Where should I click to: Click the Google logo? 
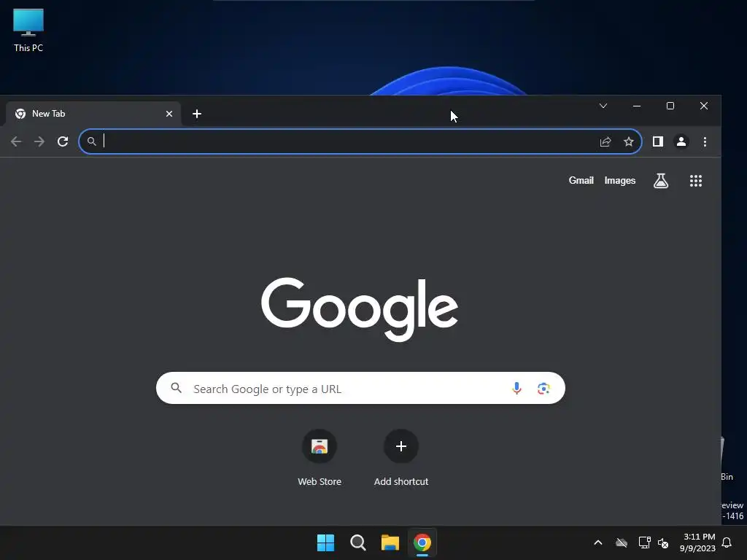[360, 309]
